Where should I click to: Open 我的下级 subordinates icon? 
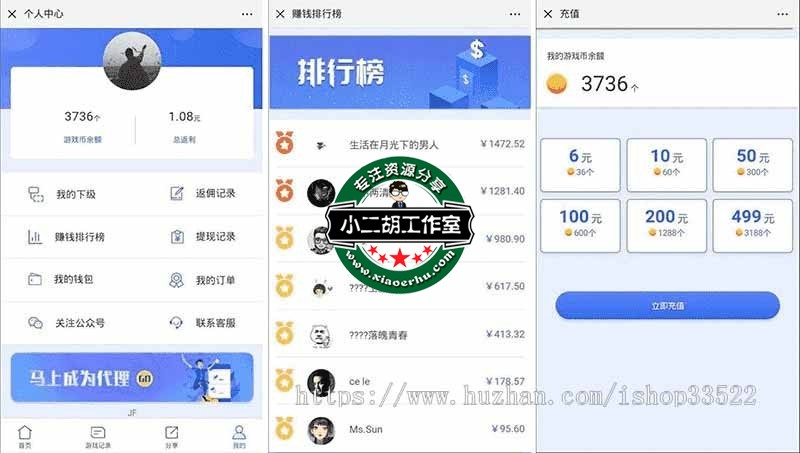(x=36, y=194)
